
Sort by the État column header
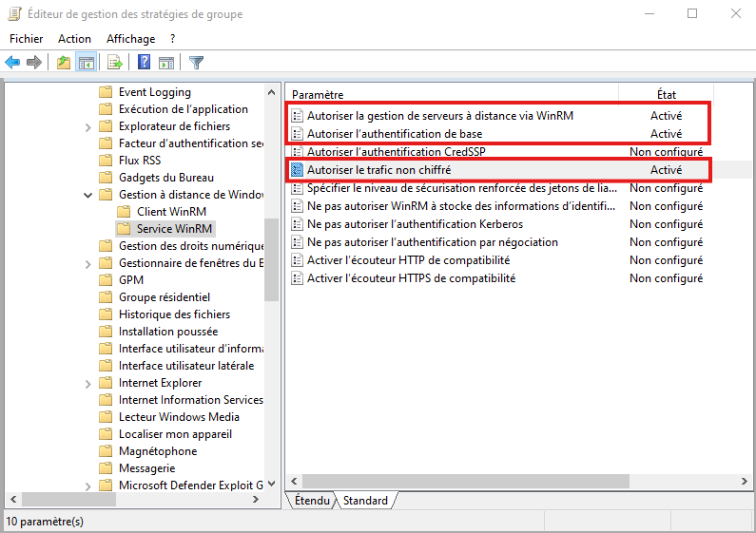pyautogui.click(x=666, y=95)
